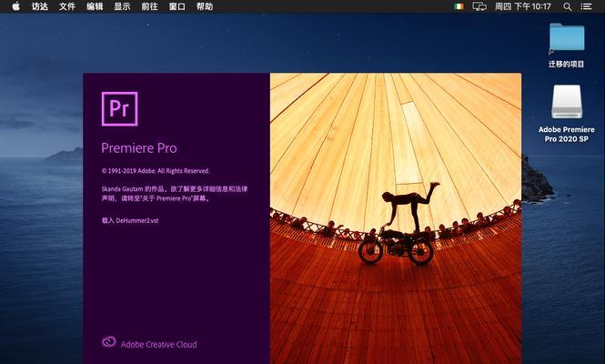Open the 编辑 menu
605x364 pixels.
click(x=95, y=6)
